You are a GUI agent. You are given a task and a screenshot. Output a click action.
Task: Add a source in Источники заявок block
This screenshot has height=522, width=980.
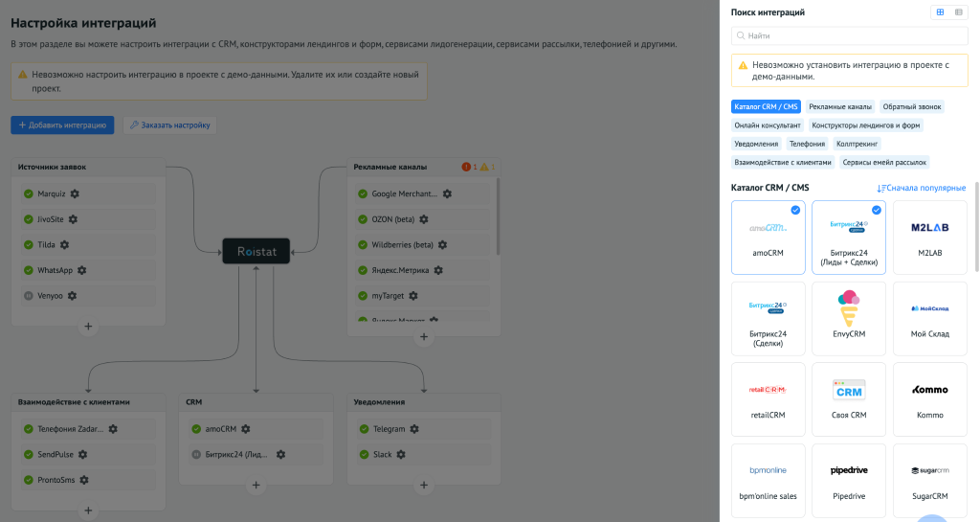point(88,327)
